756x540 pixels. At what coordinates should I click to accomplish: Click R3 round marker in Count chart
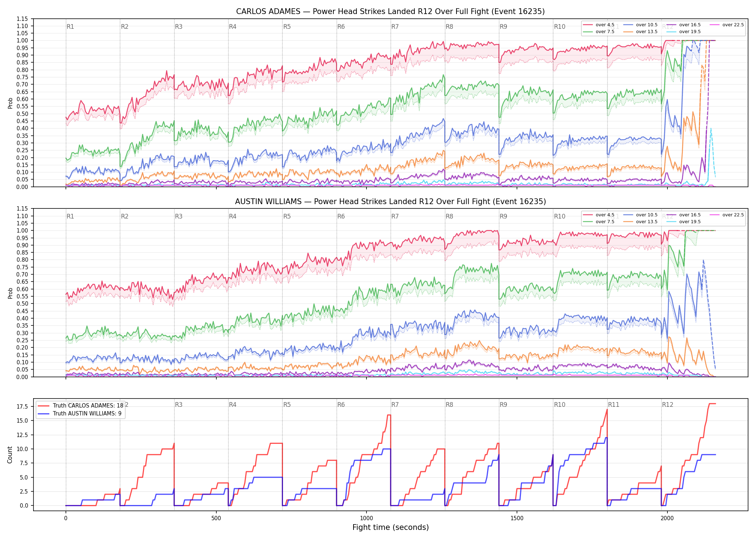pyautogui.click(x=179, y=405)
